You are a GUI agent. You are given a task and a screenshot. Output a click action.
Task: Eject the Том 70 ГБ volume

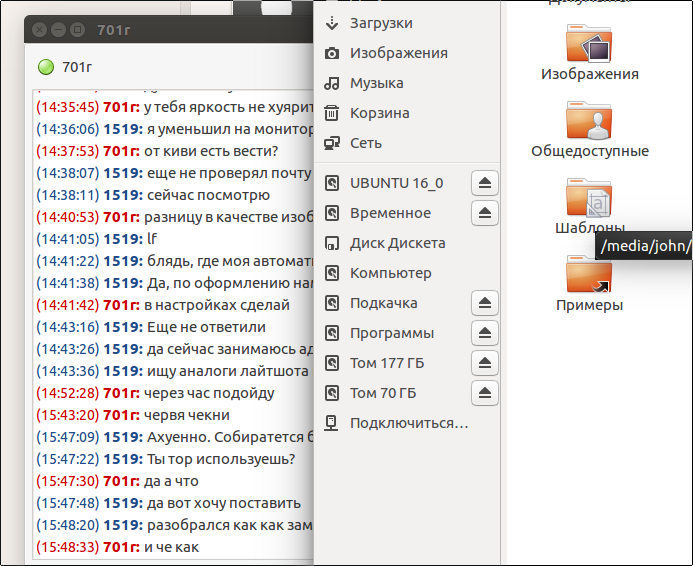coord(485,393)
